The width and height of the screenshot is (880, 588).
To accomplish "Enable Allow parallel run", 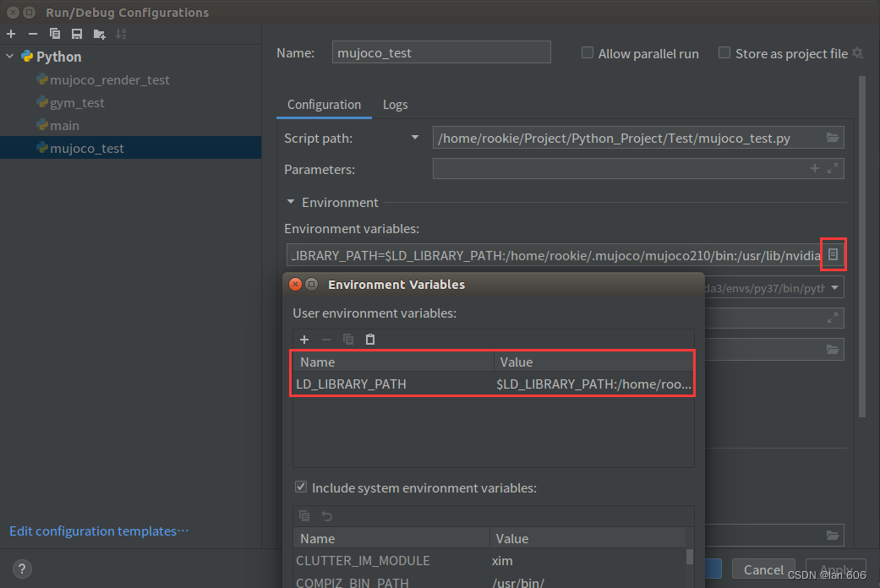I will tap(587, 52).
